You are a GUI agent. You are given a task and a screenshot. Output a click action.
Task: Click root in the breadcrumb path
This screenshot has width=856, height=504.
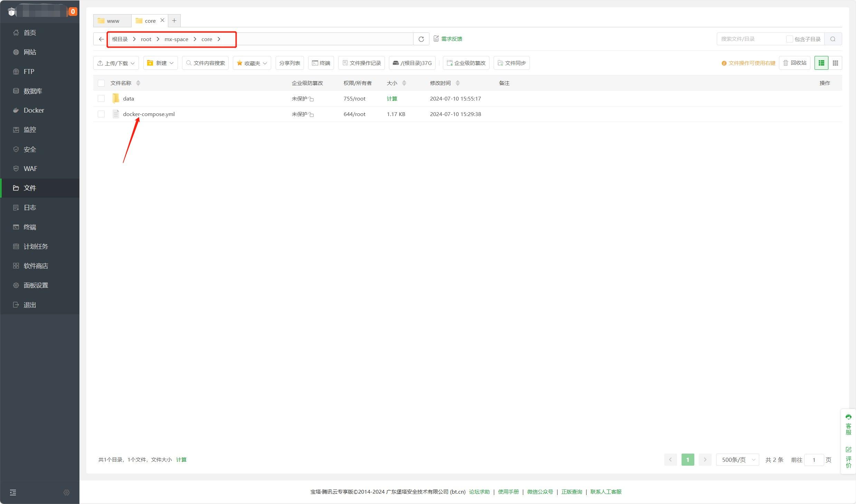click(x=146, y=39)
